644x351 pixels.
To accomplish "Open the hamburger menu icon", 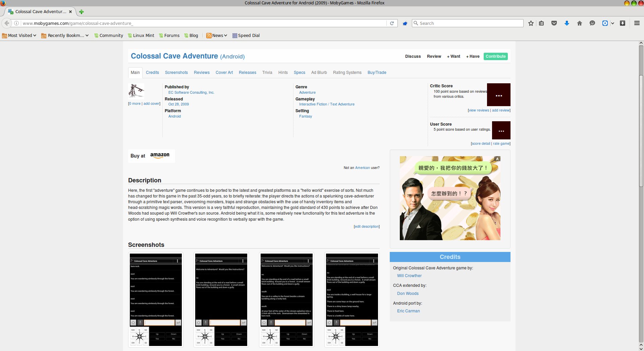I will coord(637,23).
